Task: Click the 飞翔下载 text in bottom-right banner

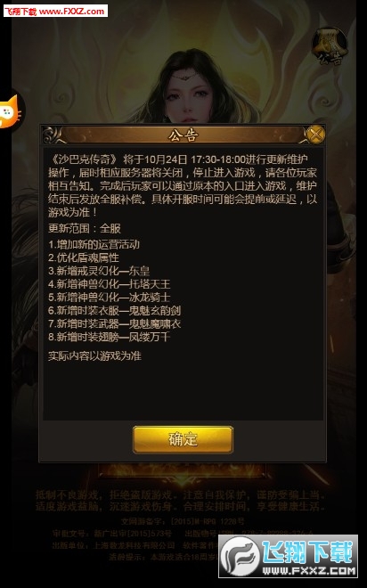Action: 307,552
